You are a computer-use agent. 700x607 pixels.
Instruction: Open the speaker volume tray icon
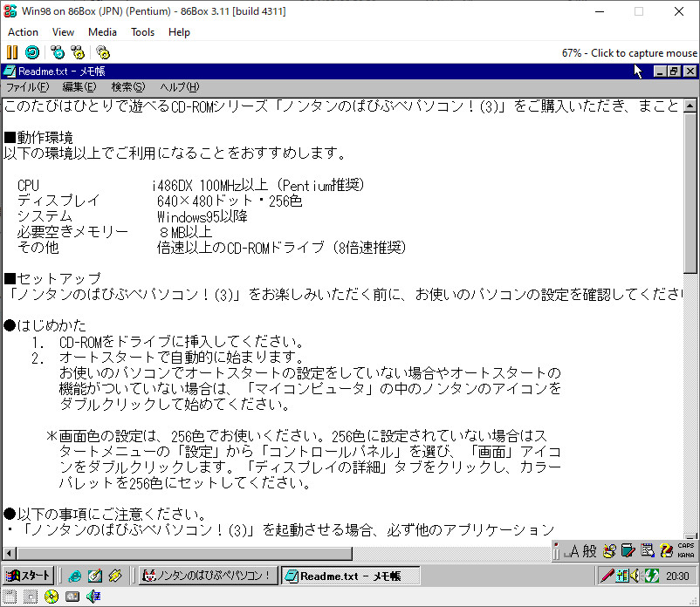pyautogui.click(x=635, y=576)
